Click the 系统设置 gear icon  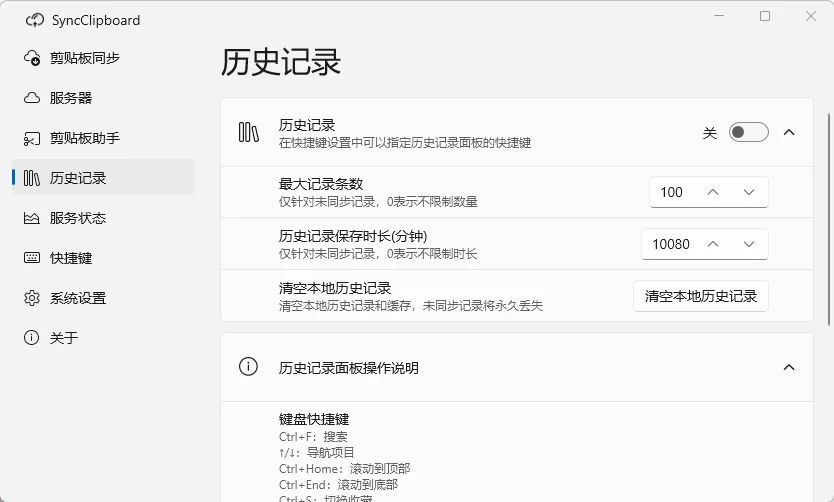click(32, 298)
